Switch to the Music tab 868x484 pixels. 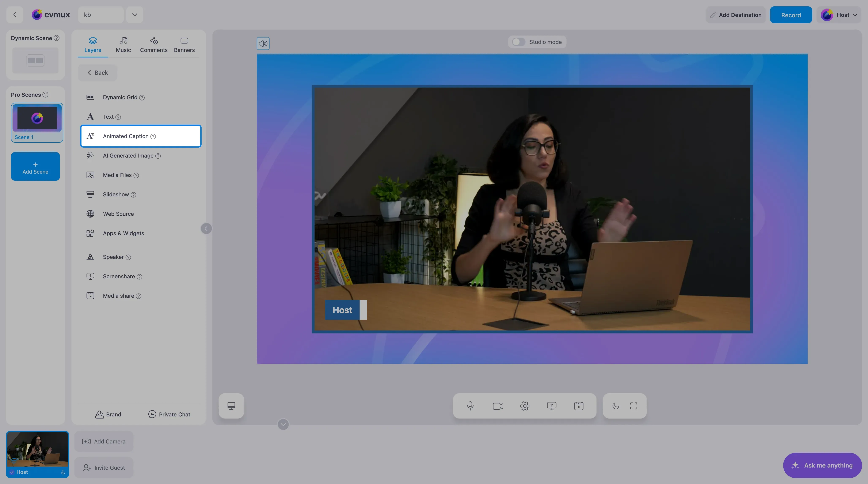[123, 45]
